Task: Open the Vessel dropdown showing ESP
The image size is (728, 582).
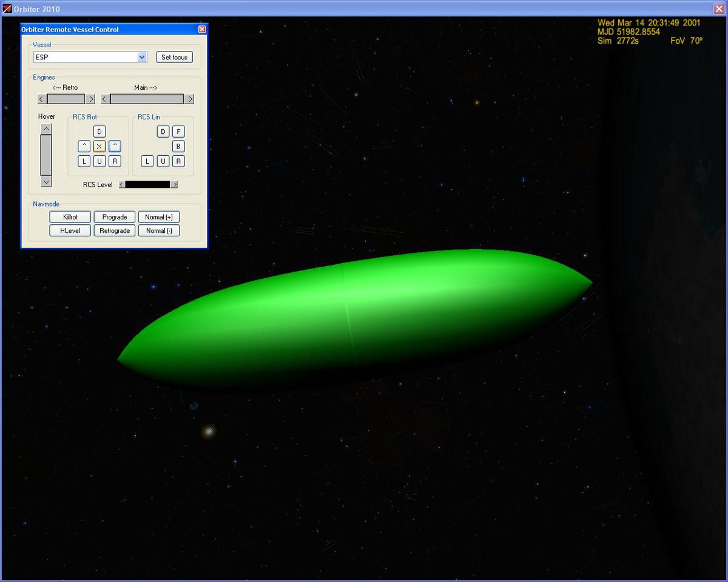Action: pos(90,57)
